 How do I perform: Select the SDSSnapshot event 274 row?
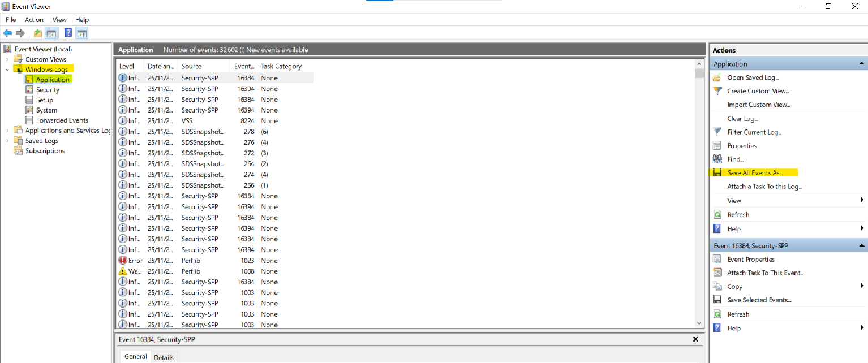point(215,175)
